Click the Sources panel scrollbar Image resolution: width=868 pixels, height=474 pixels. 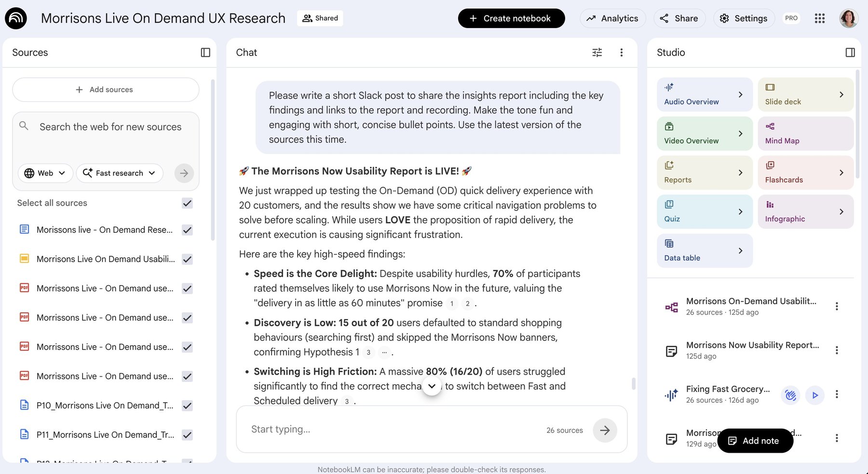pyautogui.click(x=213, y=160)
